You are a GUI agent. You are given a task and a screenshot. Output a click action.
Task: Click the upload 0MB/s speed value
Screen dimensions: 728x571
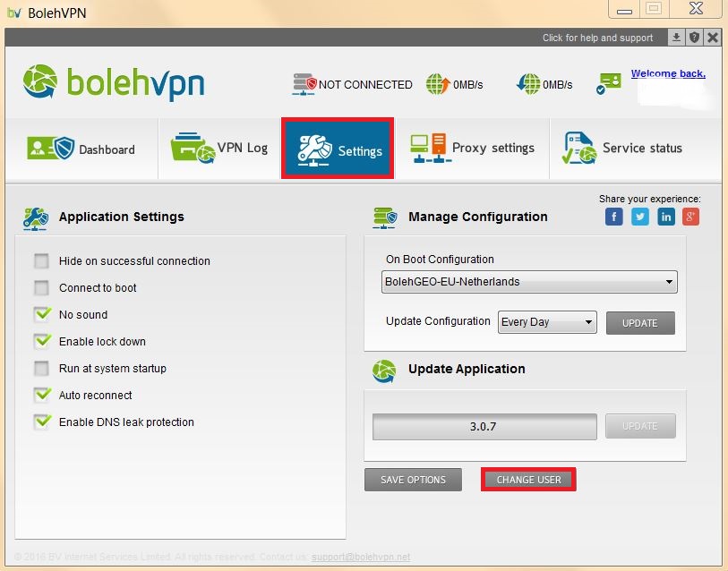(x=468, y=85)
